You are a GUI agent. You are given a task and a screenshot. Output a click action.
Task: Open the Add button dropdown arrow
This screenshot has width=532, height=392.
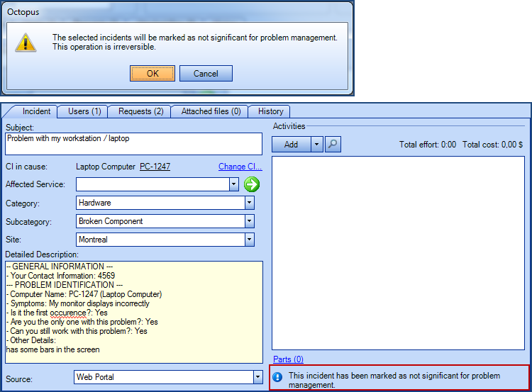pyautogui.click(x=316, y=144)
